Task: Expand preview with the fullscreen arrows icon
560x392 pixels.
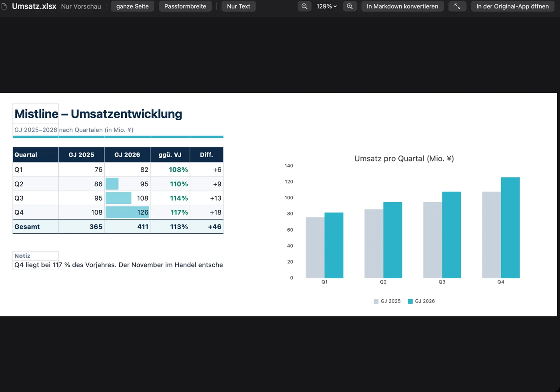Action: (457, 6)
